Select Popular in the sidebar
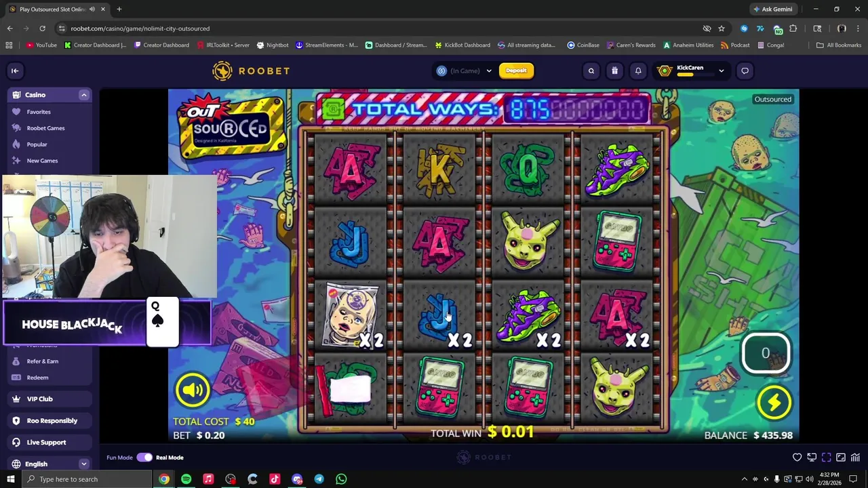868x488 pixels. [37, 144]
